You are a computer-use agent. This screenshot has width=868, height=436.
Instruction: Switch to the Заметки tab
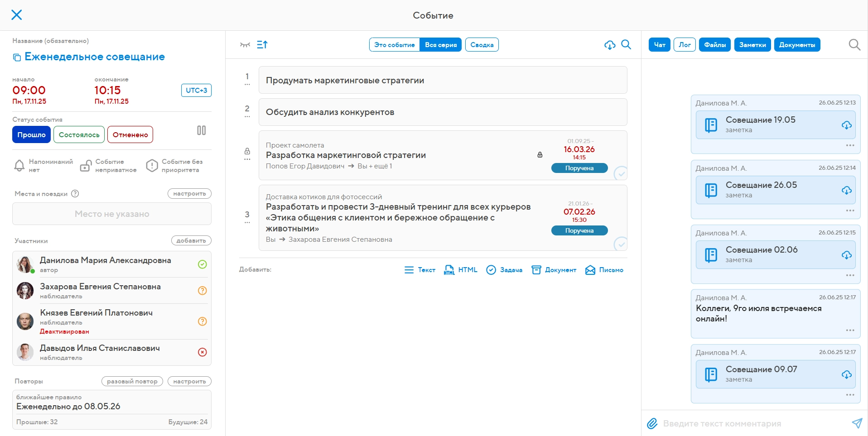(x=752, y=44)
